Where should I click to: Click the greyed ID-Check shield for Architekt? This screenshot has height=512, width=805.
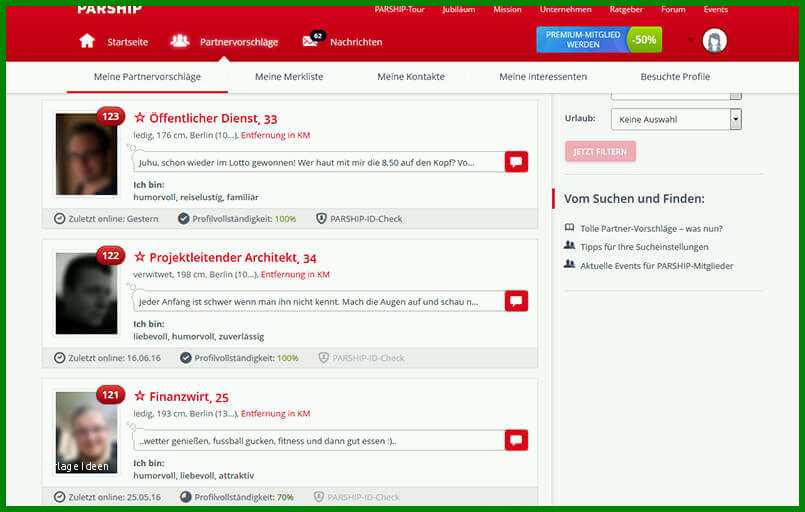pyautogui.click(x=323, y=358)
